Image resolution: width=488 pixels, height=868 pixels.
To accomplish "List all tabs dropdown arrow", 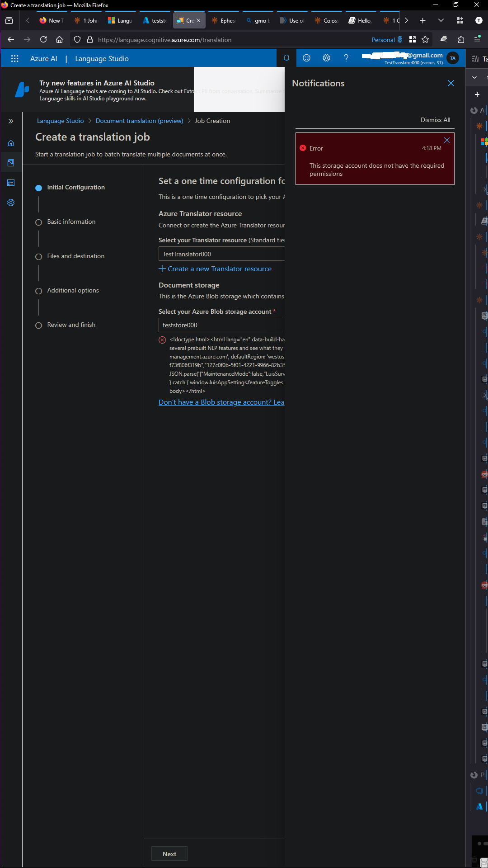I will pos(441,20).
